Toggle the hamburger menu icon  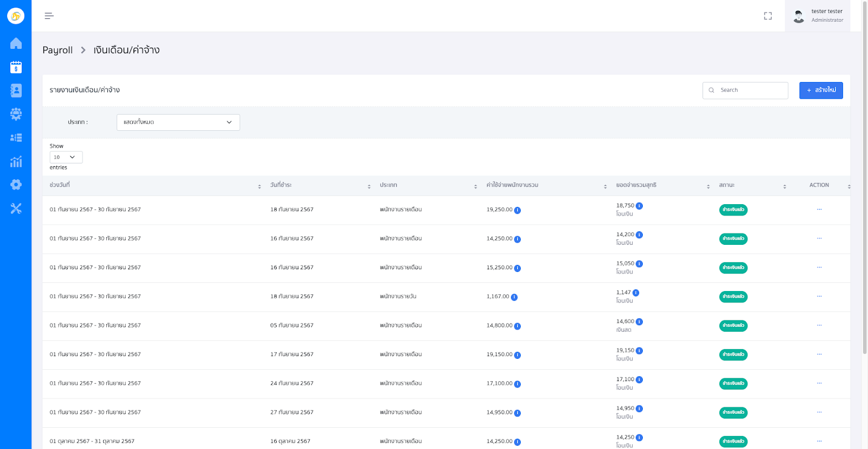(x=49, y=16)
